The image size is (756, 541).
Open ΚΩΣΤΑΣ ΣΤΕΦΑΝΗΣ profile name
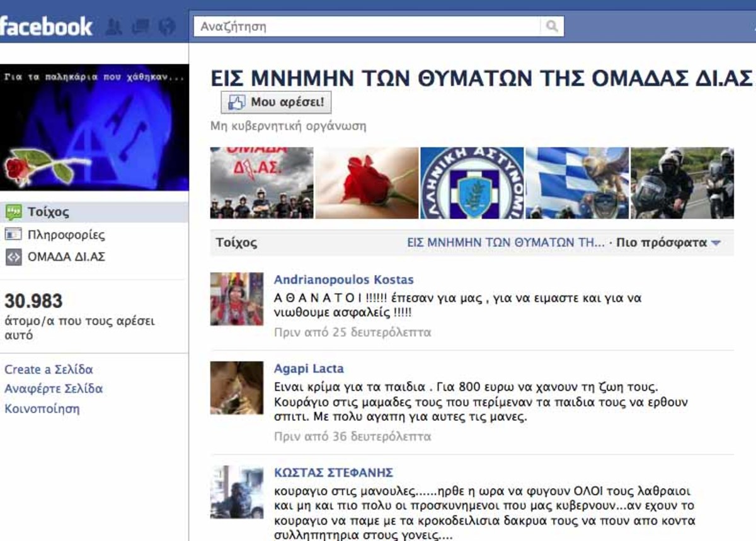334,472
